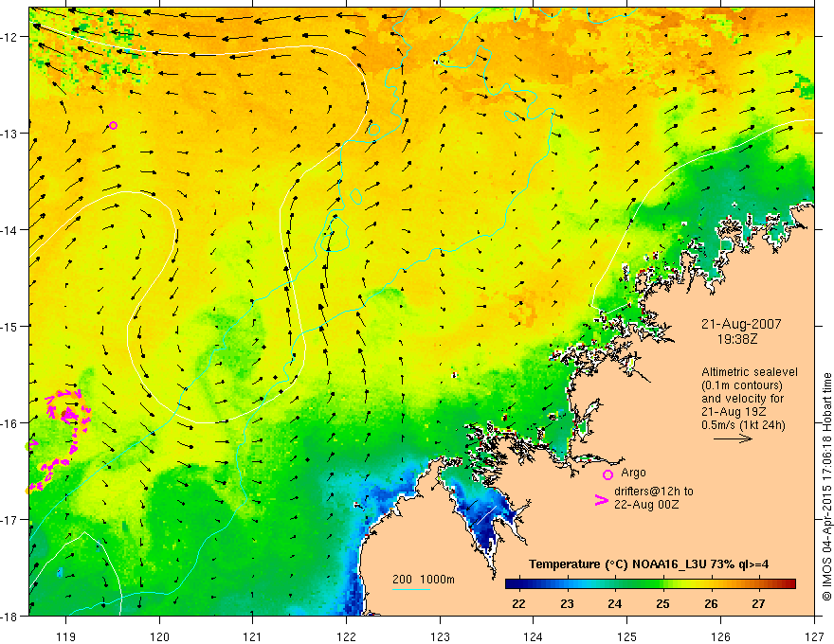834x644 pixels.
Task: Click the '200 1000m' bathymetry label
Action: pos(424,580)
